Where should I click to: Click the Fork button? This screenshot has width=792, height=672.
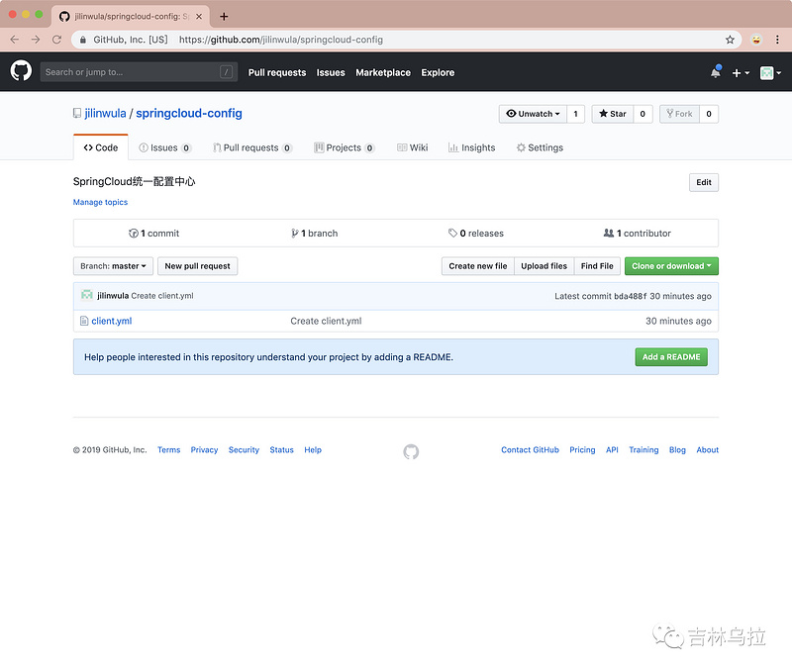coord(679,114)
